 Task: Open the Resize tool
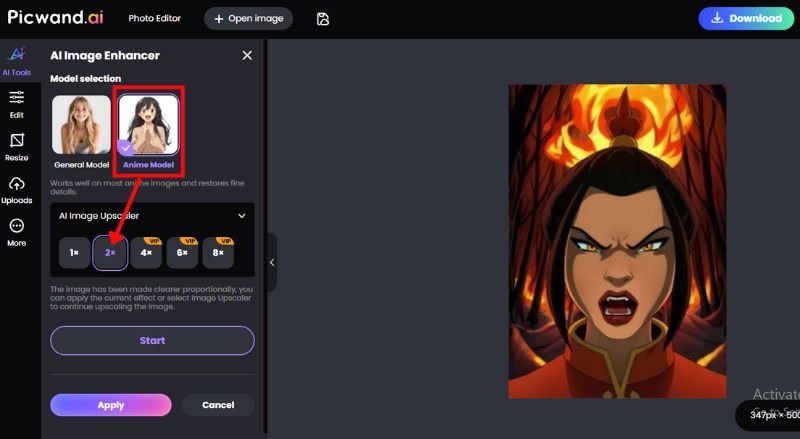(16, 146)
